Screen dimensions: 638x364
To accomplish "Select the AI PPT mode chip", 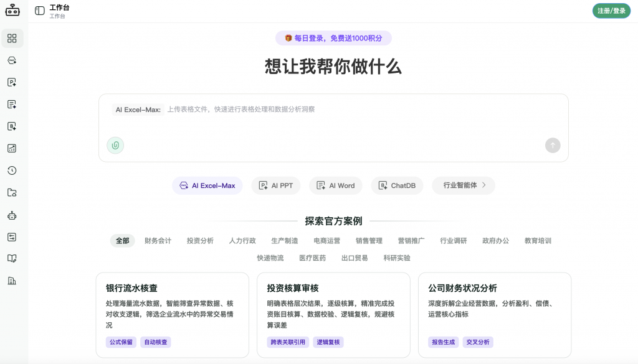I will tap(276, 185).
